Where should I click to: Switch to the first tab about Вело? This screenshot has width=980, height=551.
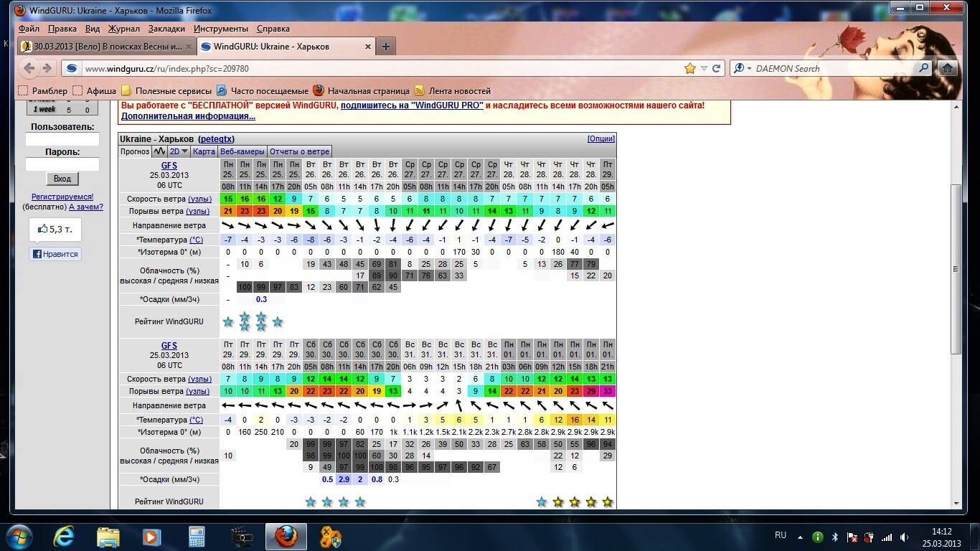coord(106,47)
